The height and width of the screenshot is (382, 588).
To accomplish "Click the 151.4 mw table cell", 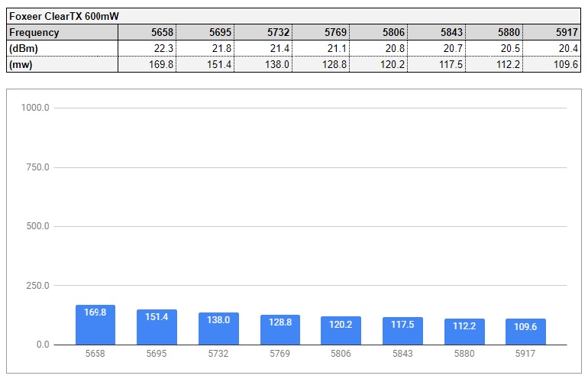I will pyautogui.click(x=205, y=64).
